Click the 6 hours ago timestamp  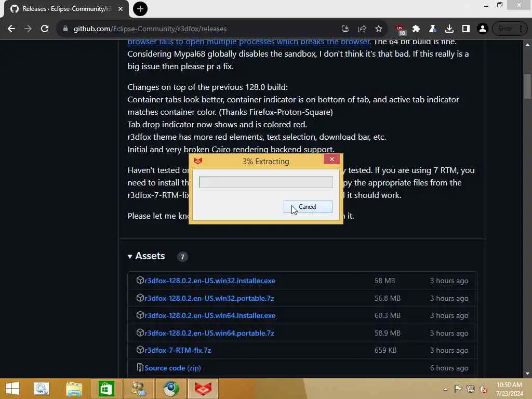[x=449, y=368]
